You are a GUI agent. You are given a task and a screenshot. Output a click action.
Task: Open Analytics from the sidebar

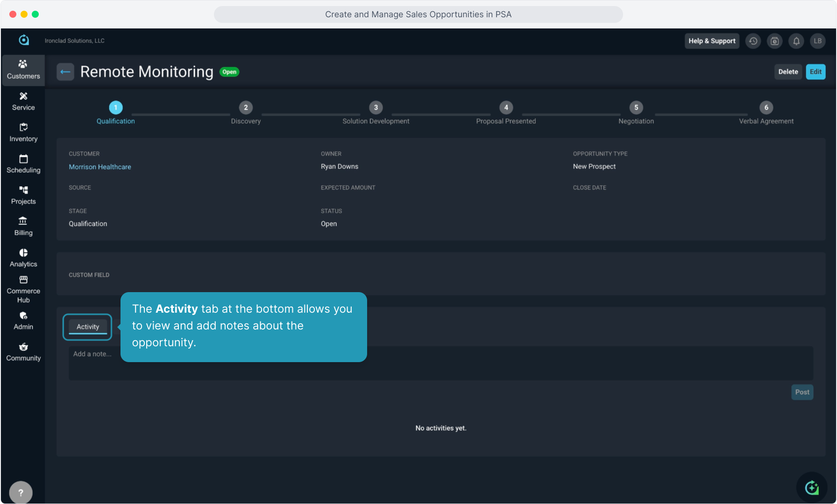[23, 257]
